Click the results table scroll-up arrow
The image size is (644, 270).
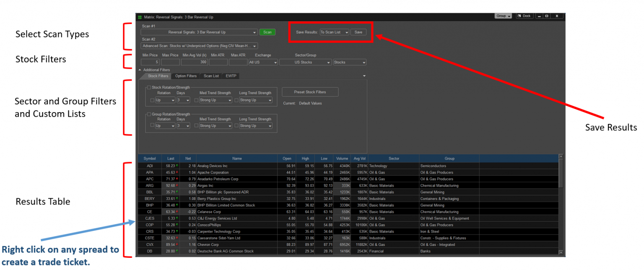point(561,157)
